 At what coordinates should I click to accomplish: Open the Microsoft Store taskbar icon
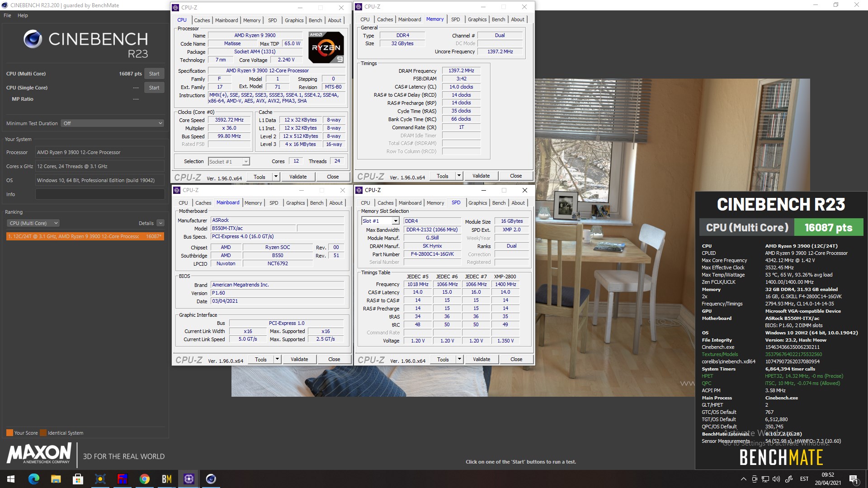[78, 479]
